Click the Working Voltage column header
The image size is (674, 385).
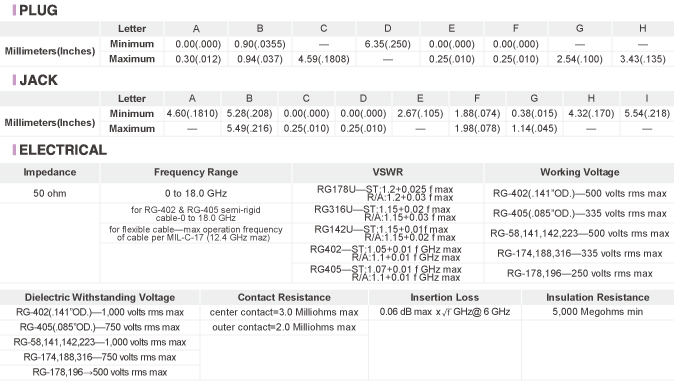pos(579,172)
